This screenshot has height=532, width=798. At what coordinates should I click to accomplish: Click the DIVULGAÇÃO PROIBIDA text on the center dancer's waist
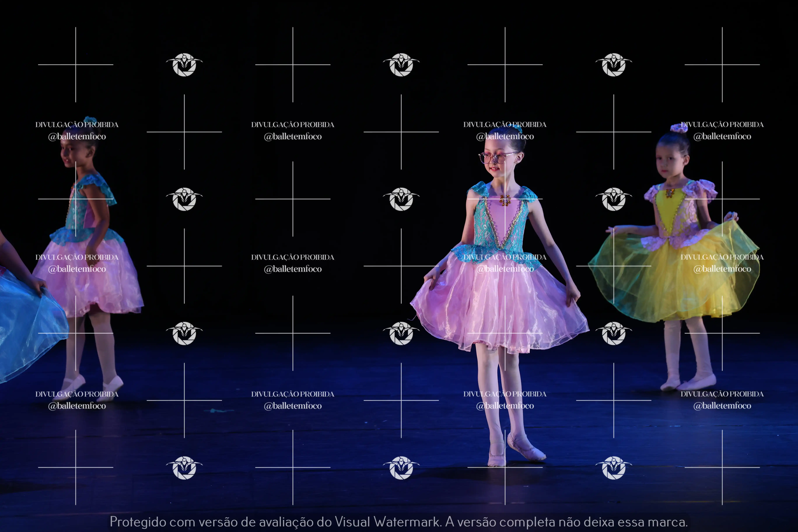pos(505,257)
